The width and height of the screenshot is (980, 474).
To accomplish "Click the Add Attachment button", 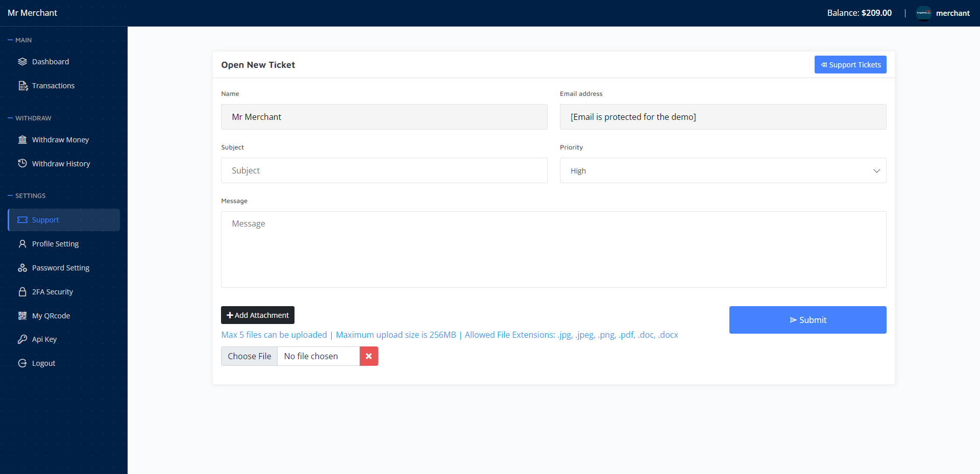I will point(257,315).
